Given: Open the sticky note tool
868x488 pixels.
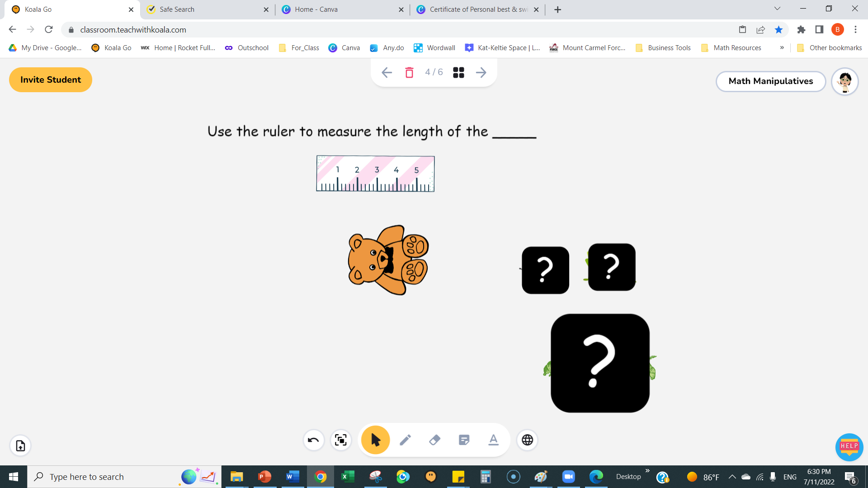Looking at the screenshot, I should click(464, 439).
